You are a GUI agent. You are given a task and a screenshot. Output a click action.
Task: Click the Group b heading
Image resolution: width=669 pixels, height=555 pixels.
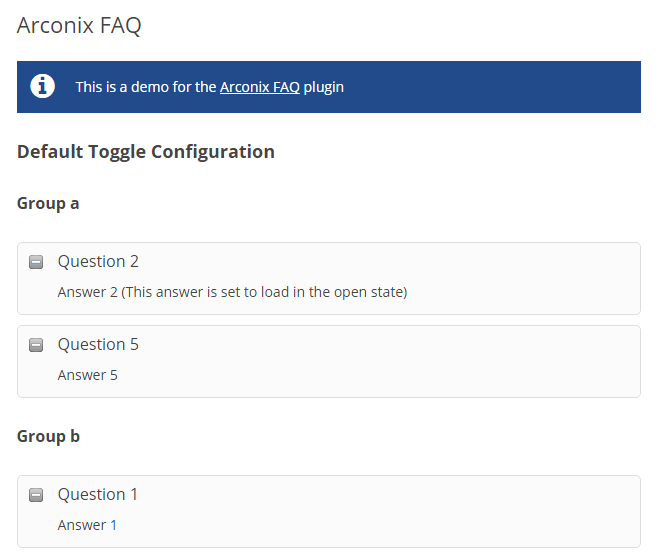click(48, 436)
